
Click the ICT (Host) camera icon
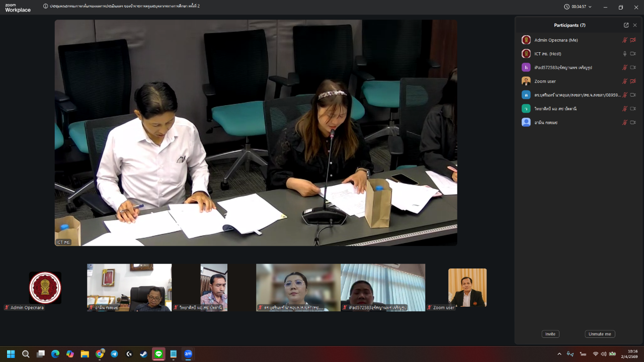pos(633,54)
